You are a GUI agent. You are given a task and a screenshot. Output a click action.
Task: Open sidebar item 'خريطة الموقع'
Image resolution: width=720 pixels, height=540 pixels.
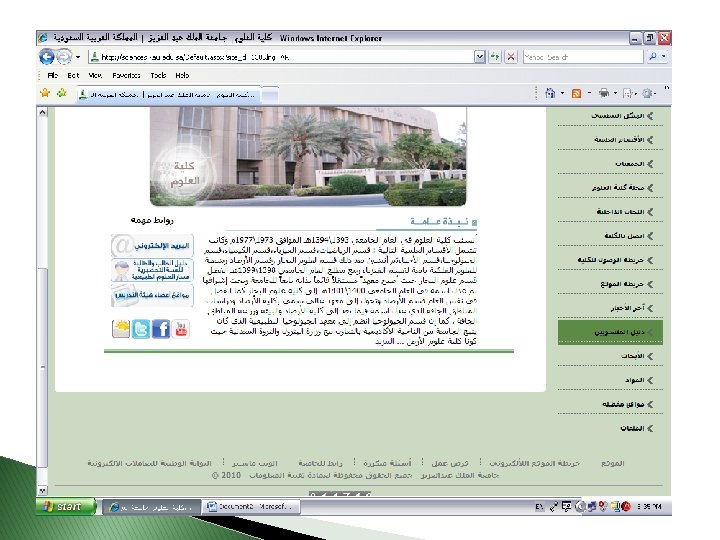(x=622, y=284)
